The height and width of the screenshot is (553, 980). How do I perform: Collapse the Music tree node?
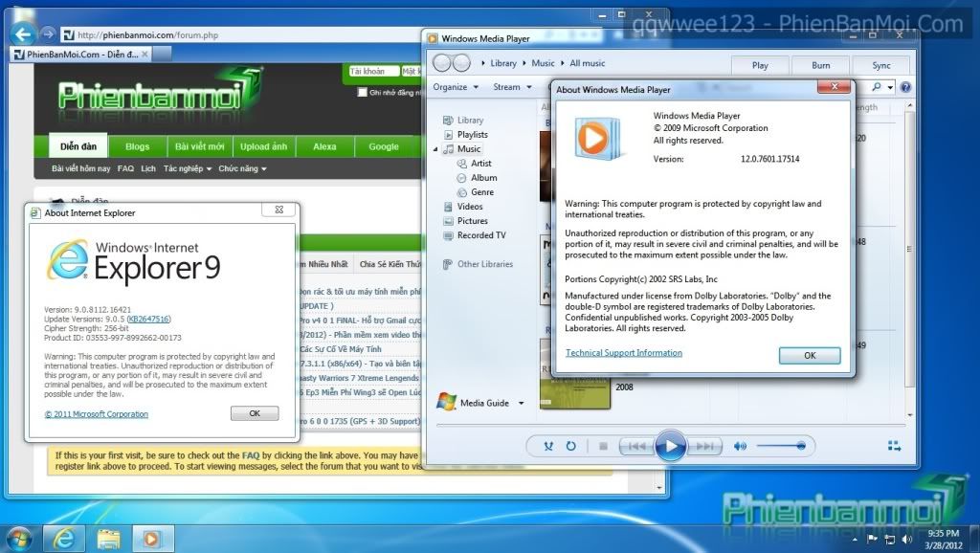click(x=435, y=149)
